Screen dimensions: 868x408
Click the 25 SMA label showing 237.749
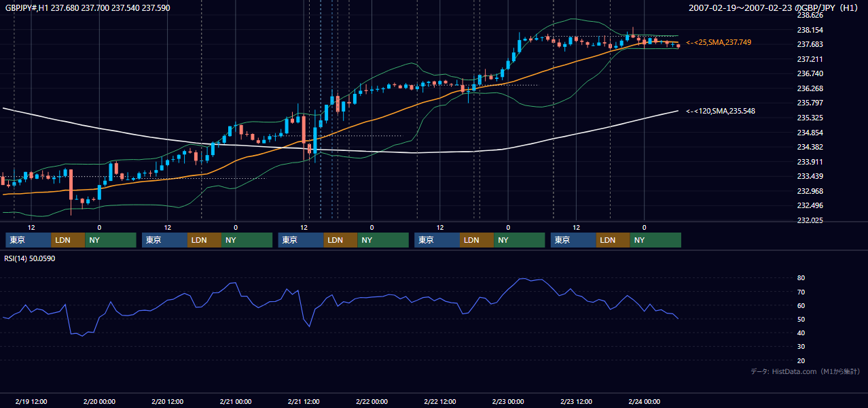click(719, 42)
